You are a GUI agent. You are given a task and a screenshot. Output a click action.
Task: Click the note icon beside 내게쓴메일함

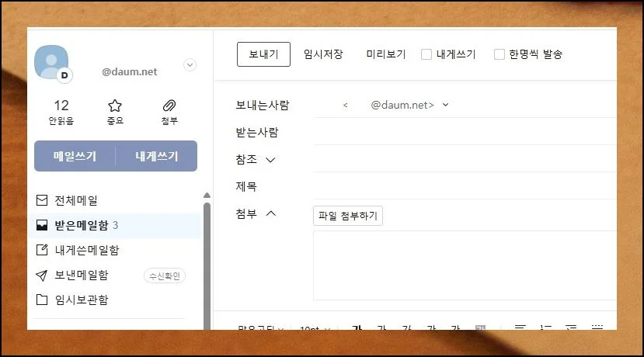(x=42, y=250)
